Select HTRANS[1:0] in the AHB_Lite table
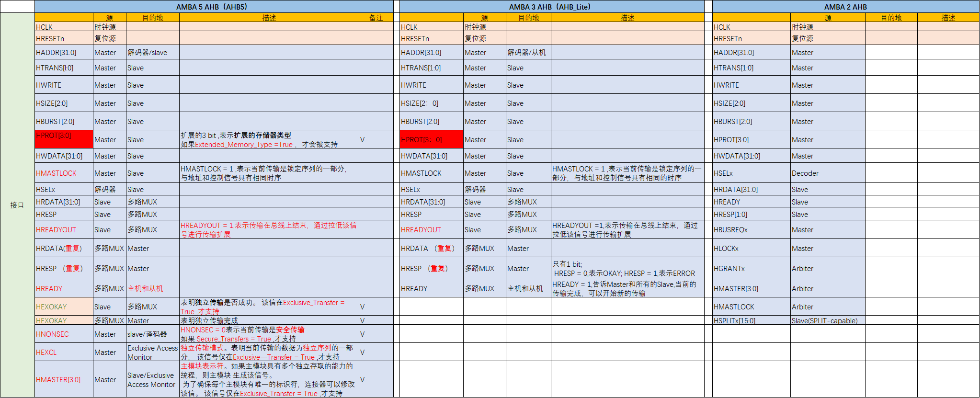The height and width of the screenshot is (398, 980). coord(432,68)
